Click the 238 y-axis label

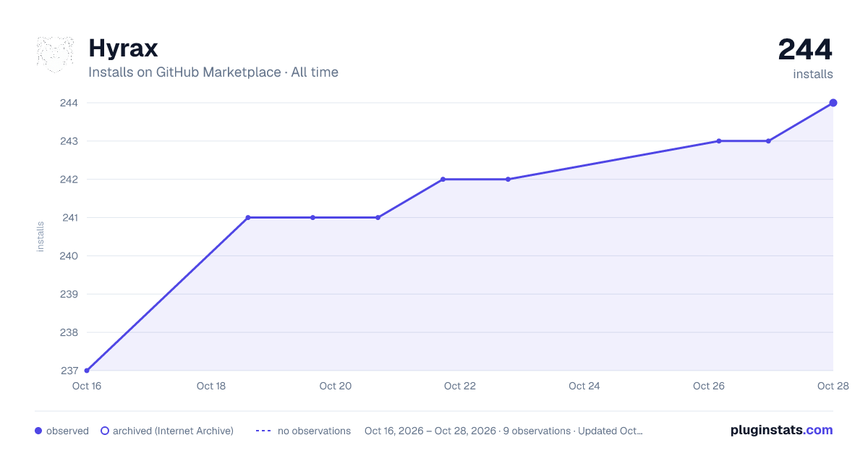tap(69, 333)
